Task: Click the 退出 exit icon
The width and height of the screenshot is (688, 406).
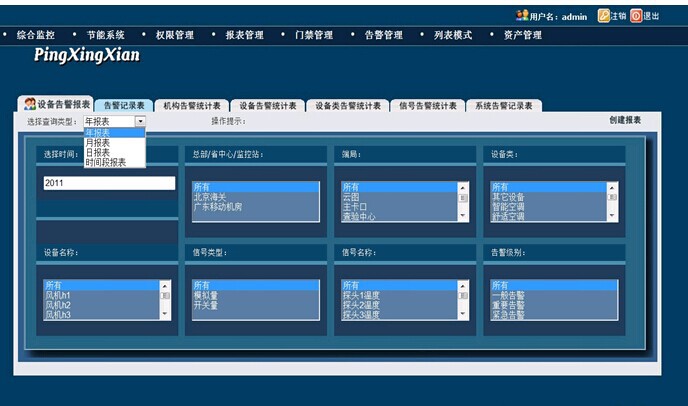Action: click(635, 16)
